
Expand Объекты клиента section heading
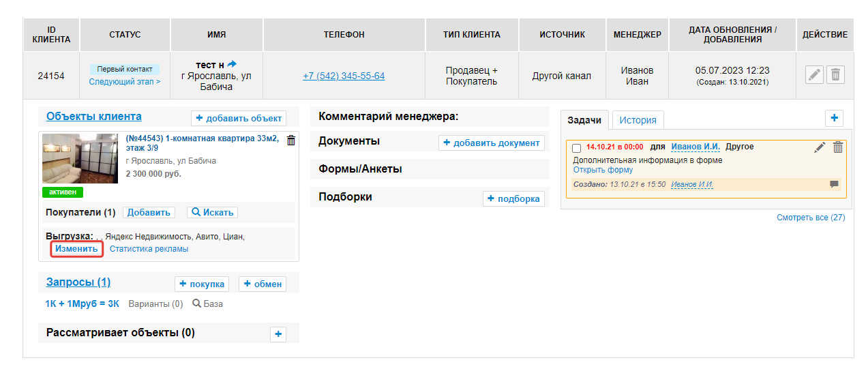click(94, 117)
